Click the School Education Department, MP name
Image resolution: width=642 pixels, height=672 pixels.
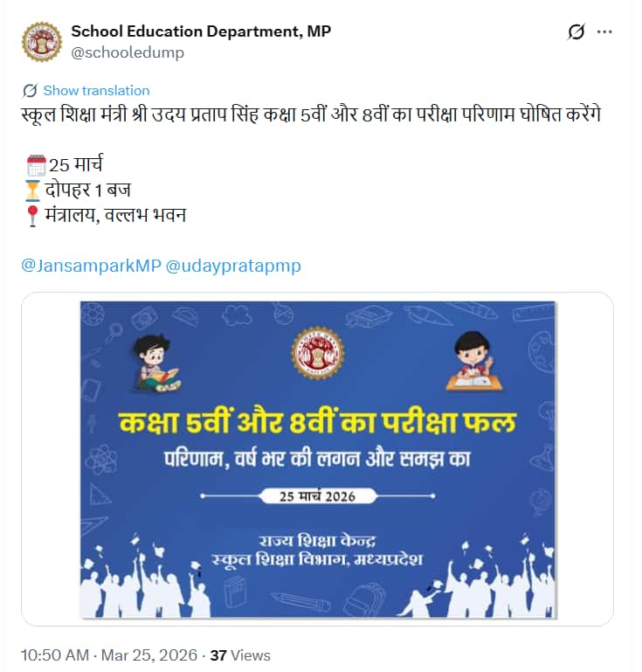[201, 31]
